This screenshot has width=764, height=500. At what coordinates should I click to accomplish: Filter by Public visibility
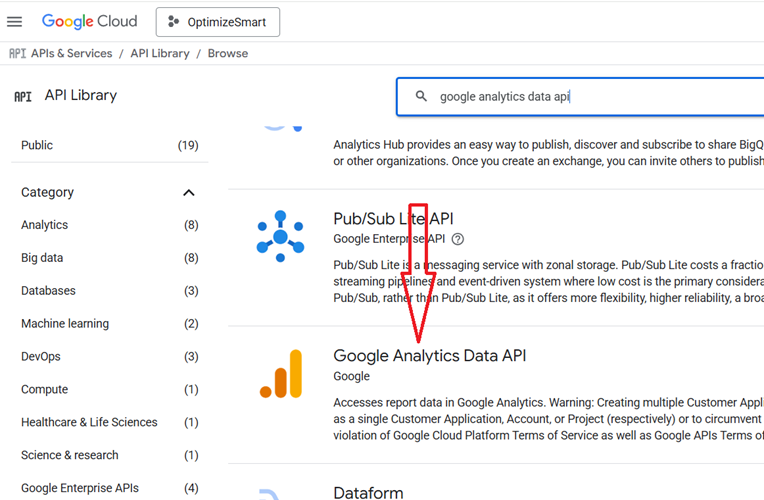[110, 145]
